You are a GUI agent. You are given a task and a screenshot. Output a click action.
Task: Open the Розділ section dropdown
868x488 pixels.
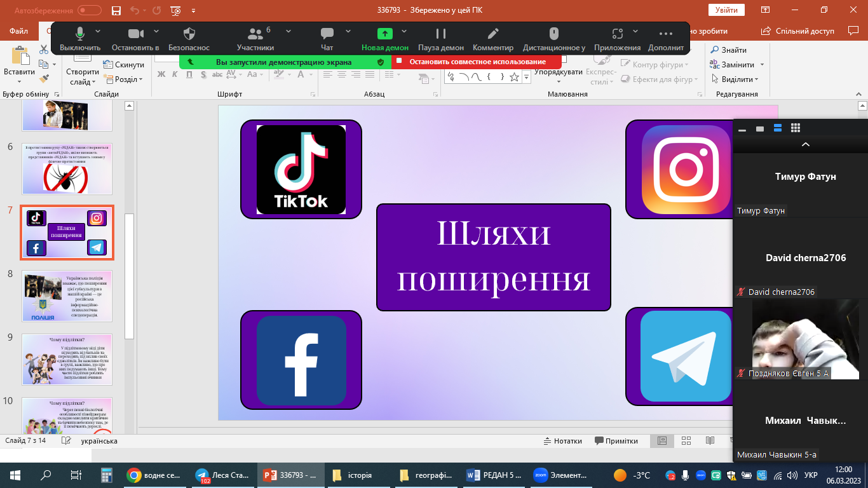124,79
